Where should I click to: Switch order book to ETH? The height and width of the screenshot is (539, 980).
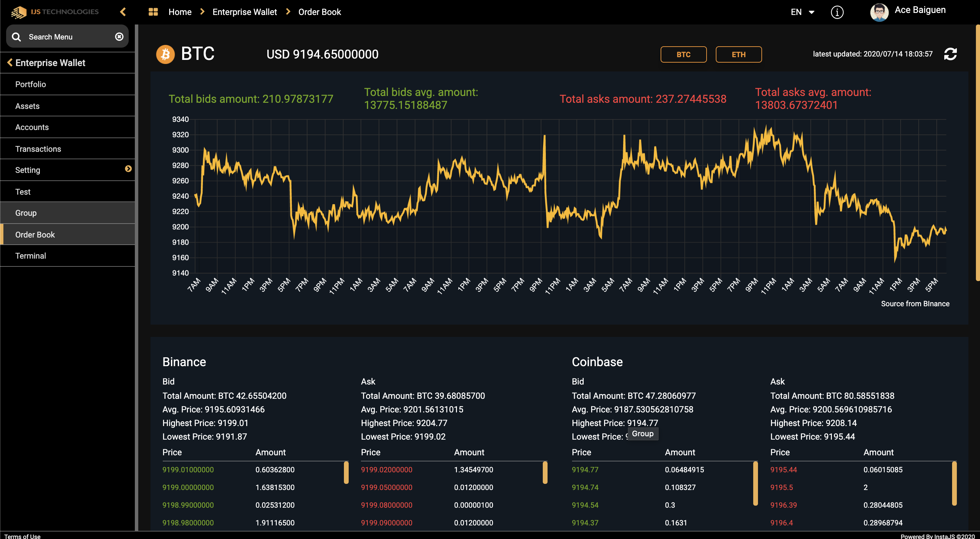click(739, 54)
